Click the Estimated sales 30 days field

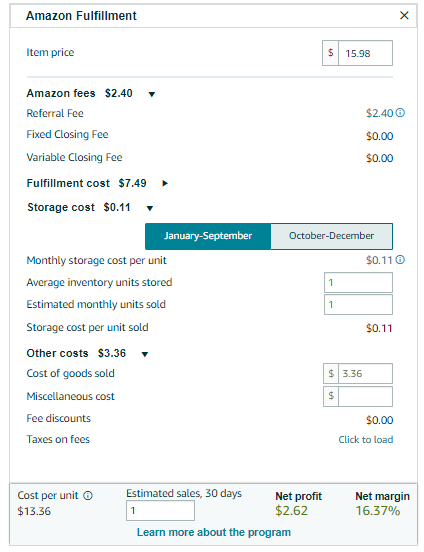[160, 510]
